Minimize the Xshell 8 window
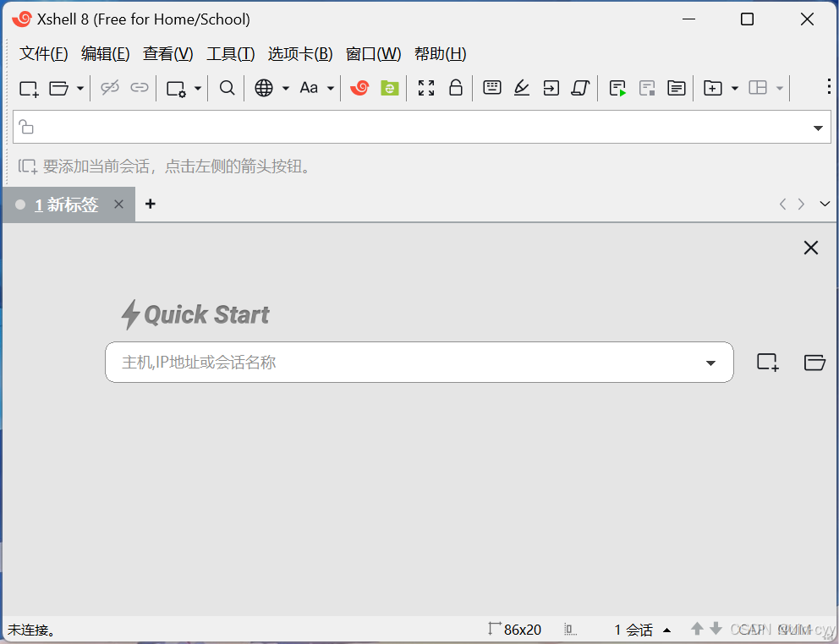The width and height of the screenshot is (839, 644). (689, 19)
